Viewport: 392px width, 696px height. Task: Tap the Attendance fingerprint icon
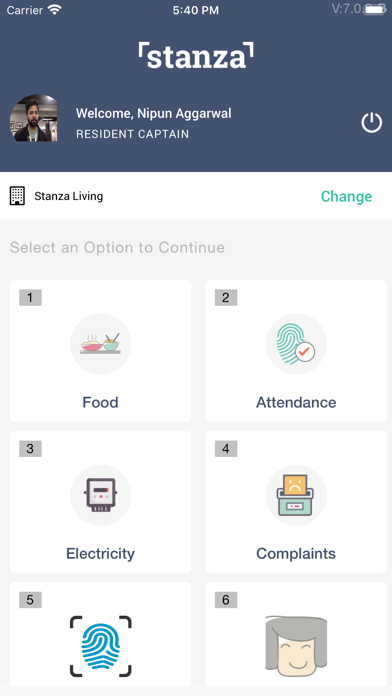point(296,344)
